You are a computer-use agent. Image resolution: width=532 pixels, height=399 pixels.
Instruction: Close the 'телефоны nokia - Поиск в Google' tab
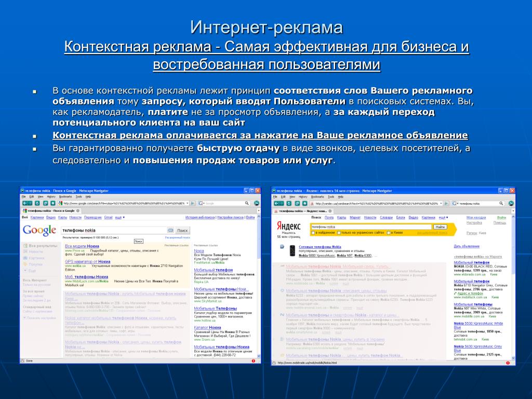[x=78, y=211]
